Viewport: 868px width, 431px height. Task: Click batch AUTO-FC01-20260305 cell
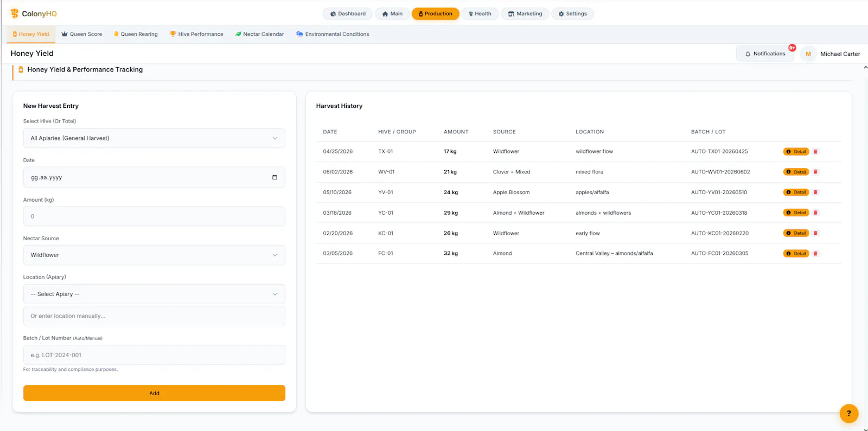[x=719, y=254]
